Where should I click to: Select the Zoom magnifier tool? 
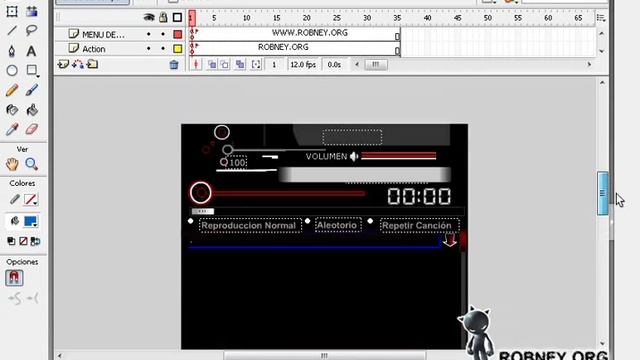tap(31, 164)
